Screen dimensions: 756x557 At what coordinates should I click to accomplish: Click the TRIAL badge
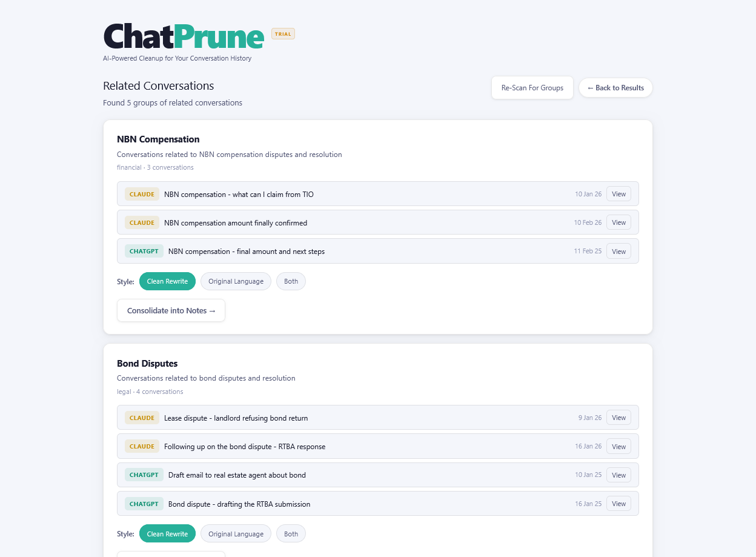click(283, 34)
